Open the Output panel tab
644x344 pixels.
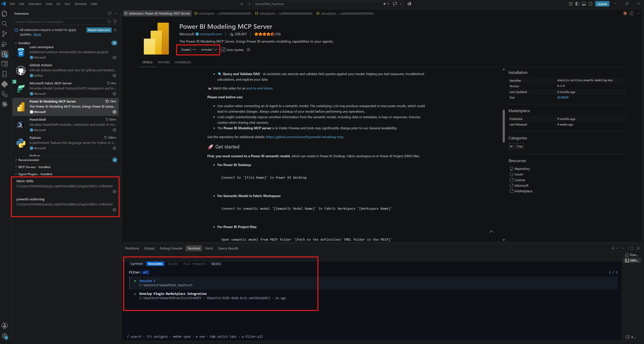149,248
